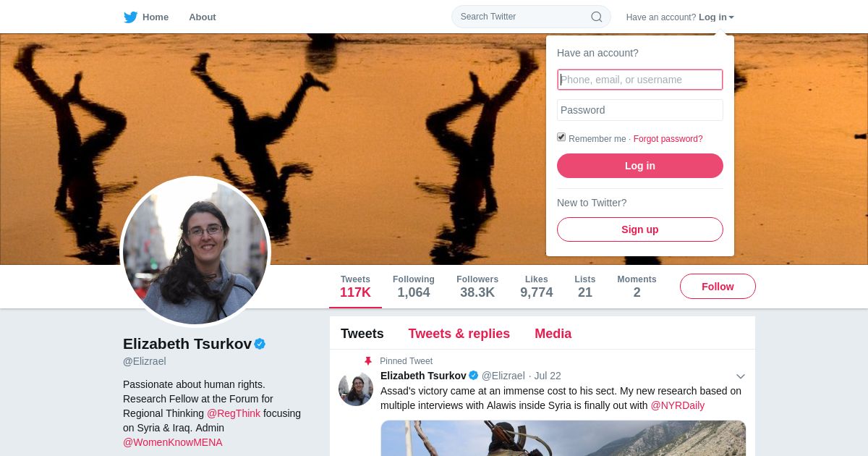This screenshot has height=456, width=868.
Task: Expand the pinned tweet options chevron
Action: pyautogui.click(x=741, y=376)
